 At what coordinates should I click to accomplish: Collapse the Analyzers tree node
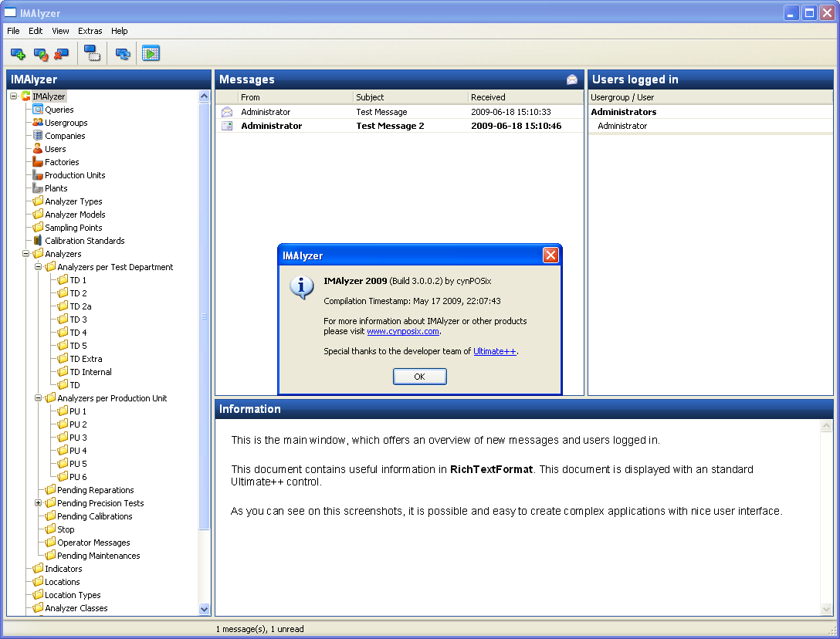[26, 254]
